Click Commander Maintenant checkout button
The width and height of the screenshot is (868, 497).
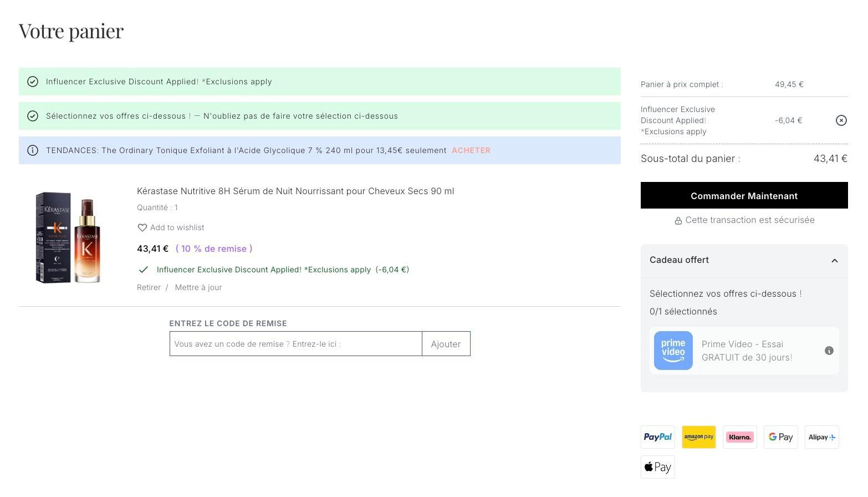pyautogui.click(x=744, y=195)
